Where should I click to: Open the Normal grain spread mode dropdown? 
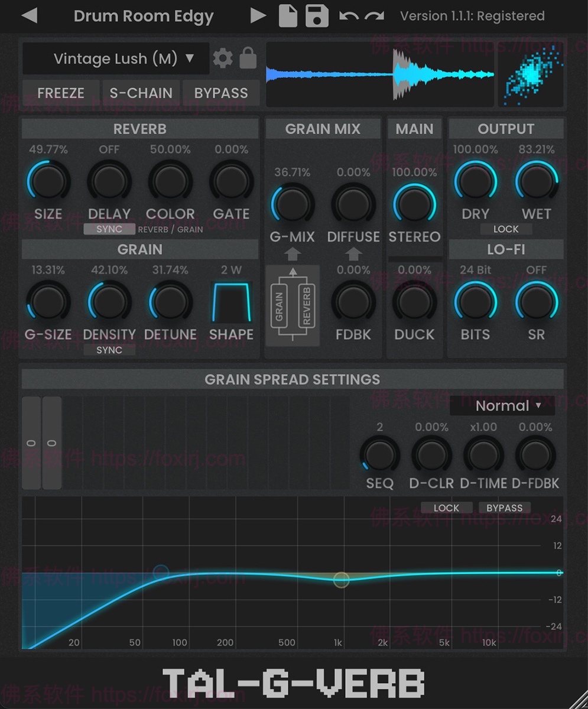coord(502,406)
